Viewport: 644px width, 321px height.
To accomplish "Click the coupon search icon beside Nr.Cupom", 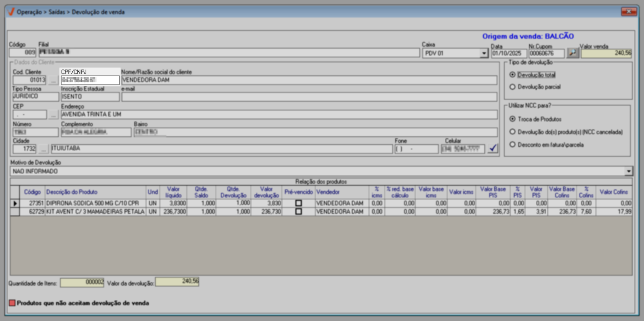I will [572, 53].
